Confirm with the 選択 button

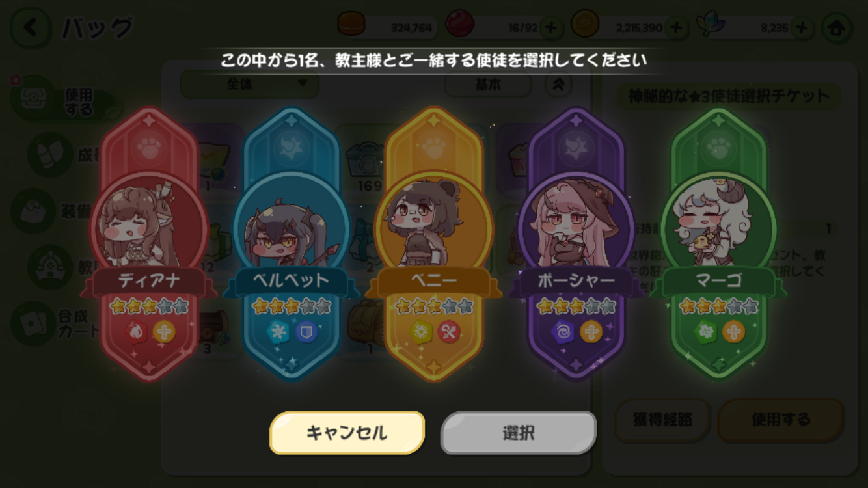pyautogui.click(x=519, y=433)
